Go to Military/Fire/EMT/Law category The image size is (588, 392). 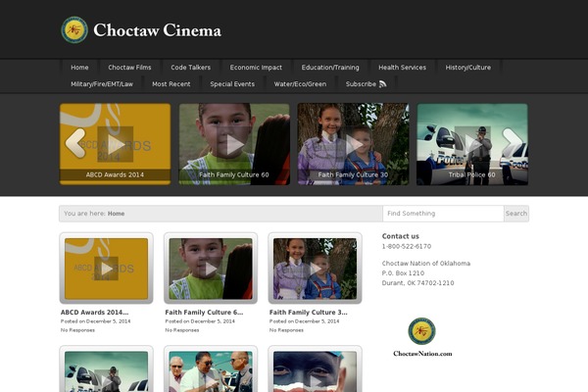click(102, 84)
